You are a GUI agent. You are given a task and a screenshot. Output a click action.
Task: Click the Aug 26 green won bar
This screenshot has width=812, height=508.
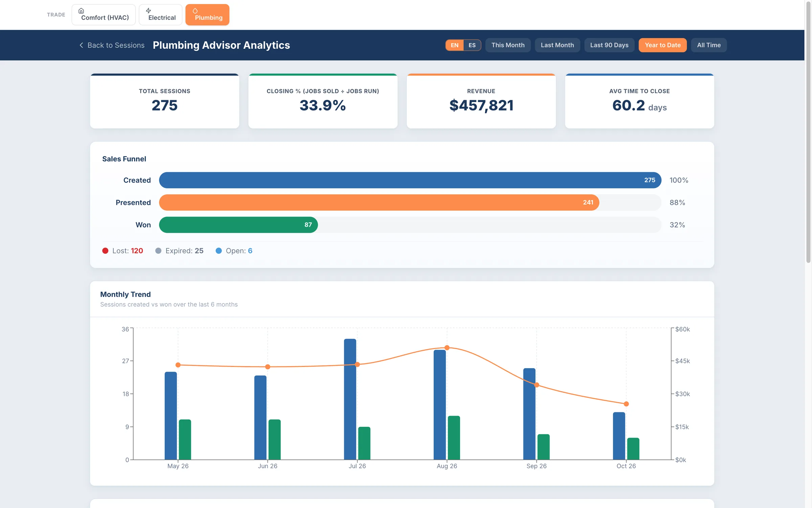[454, 438]
